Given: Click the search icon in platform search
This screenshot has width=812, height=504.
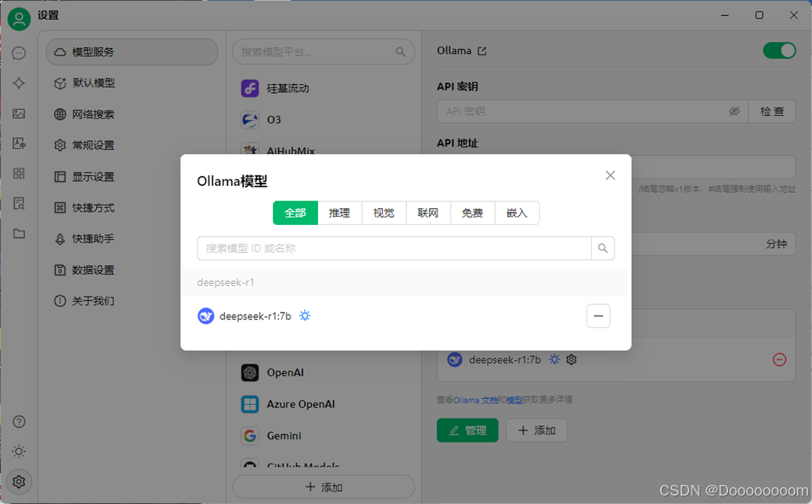Looking at the screenshot, I should coord(400,52).
